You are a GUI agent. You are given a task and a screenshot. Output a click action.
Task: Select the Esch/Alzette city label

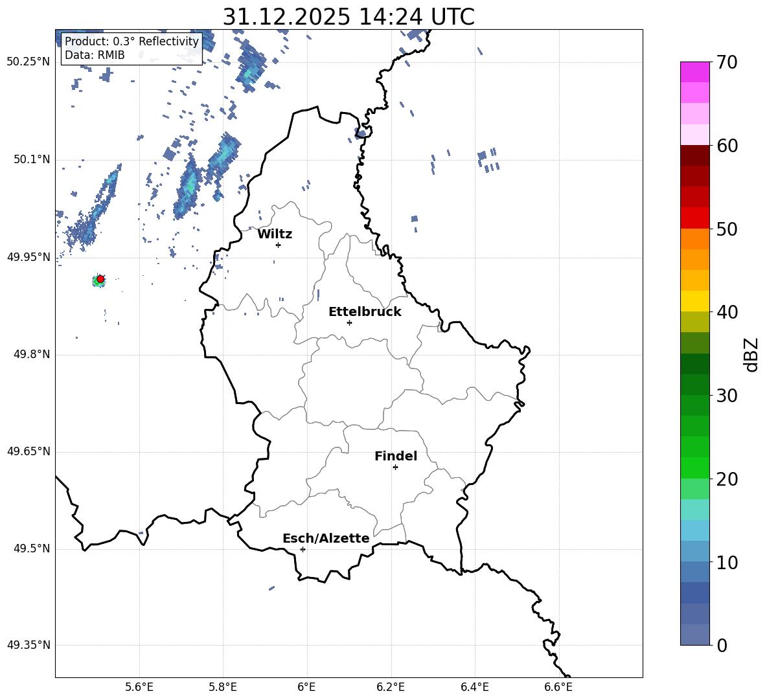(326, 538)
